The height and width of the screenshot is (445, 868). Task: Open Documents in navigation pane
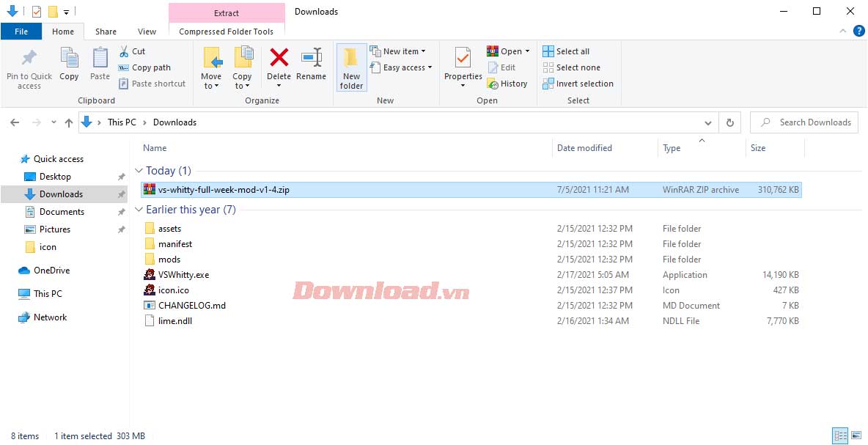(62, 212)
